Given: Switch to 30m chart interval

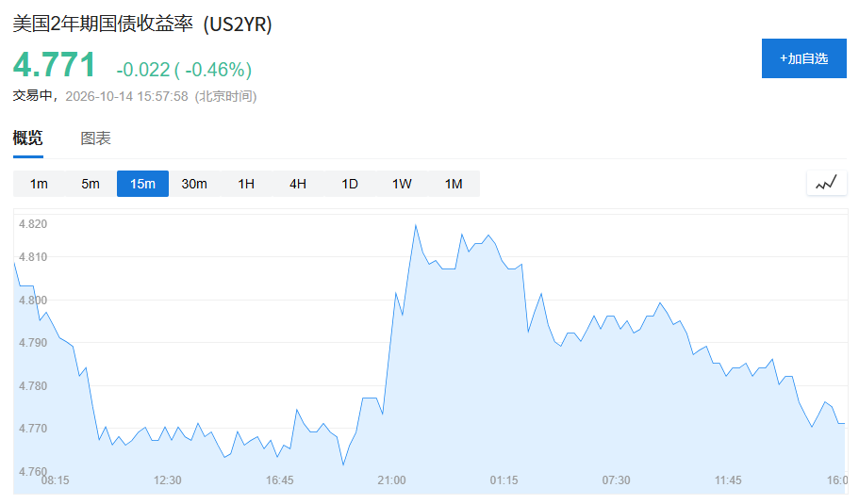Looking at the screenshot, I should tap(194, 184).
